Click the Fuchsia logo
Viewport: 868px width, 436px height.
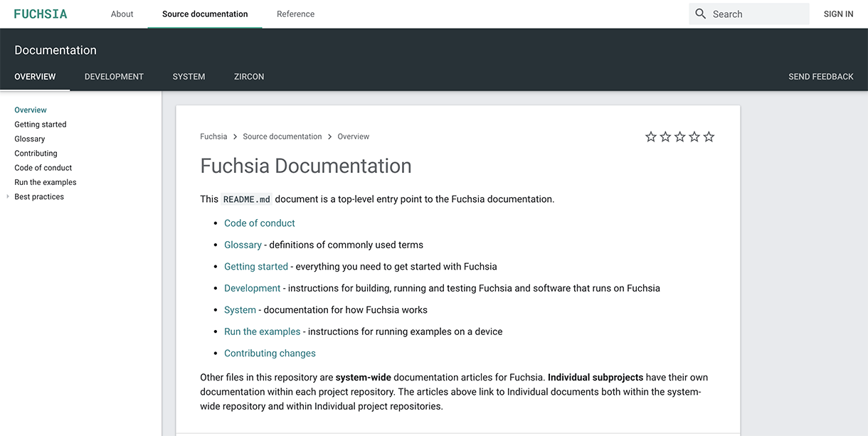point(41,14)
